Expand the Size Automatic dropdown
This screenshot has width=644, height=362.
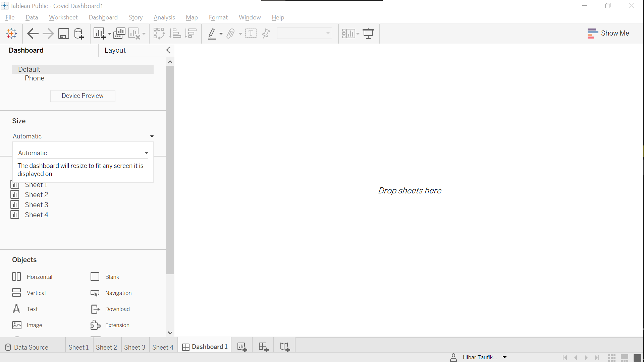point(152,136)
